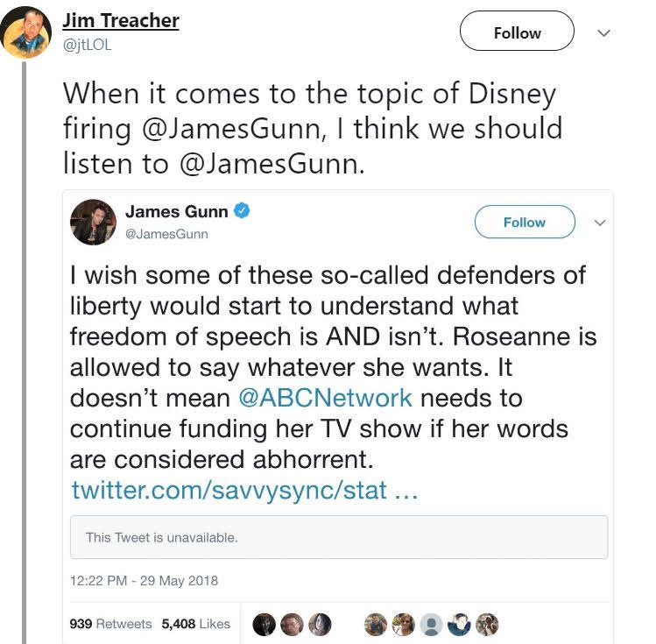Open the fourth liker avatar after the gap
656x644 pixels.
point(376,625)
